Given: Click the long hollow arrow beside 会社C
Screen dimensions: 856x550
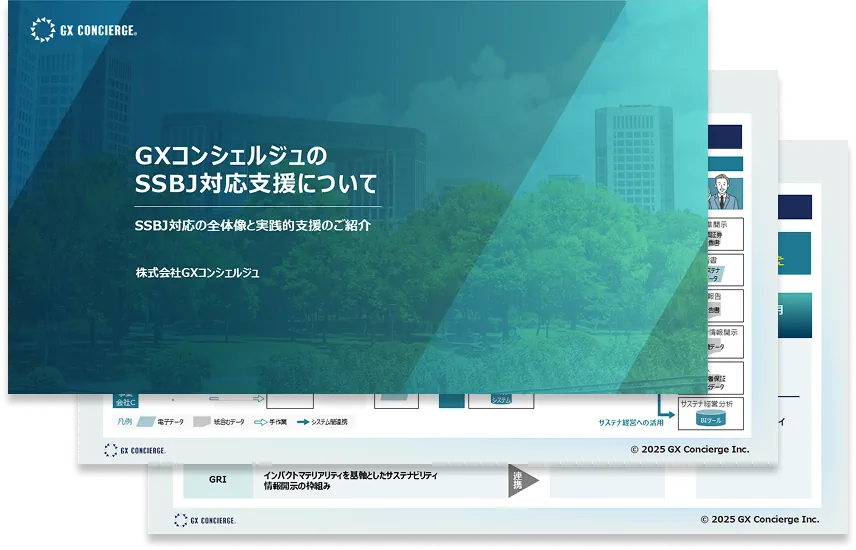Looking at the screenshot, I should pyautogui.click(x=236, y=399).
